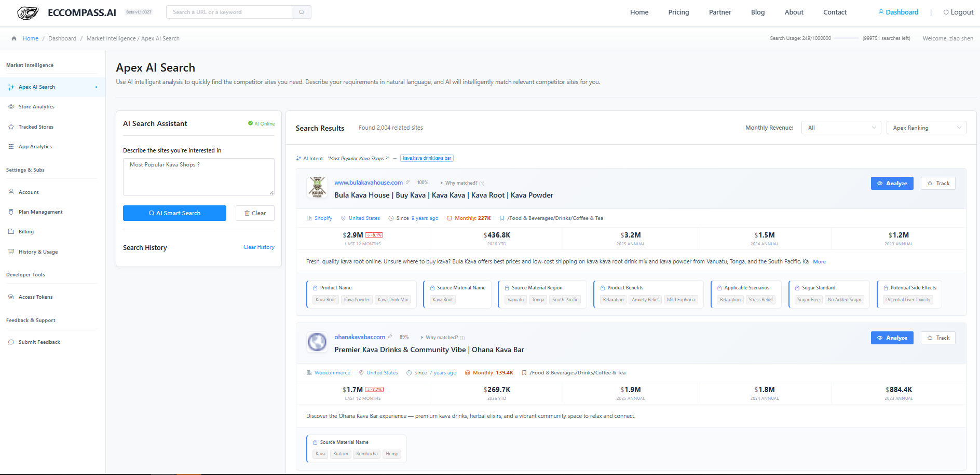
Task: Open Contact in top navigation
Action: click(835, 12)
